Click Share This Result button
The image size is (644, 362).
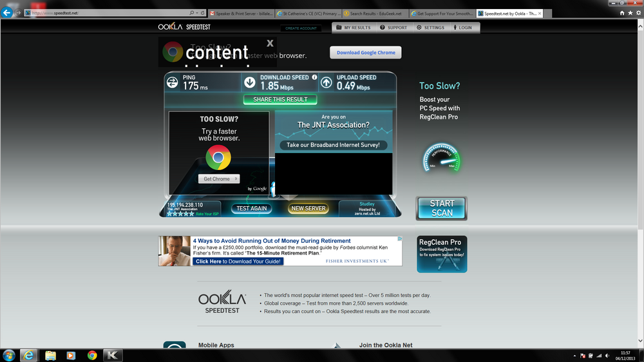[x=280, y=99]
